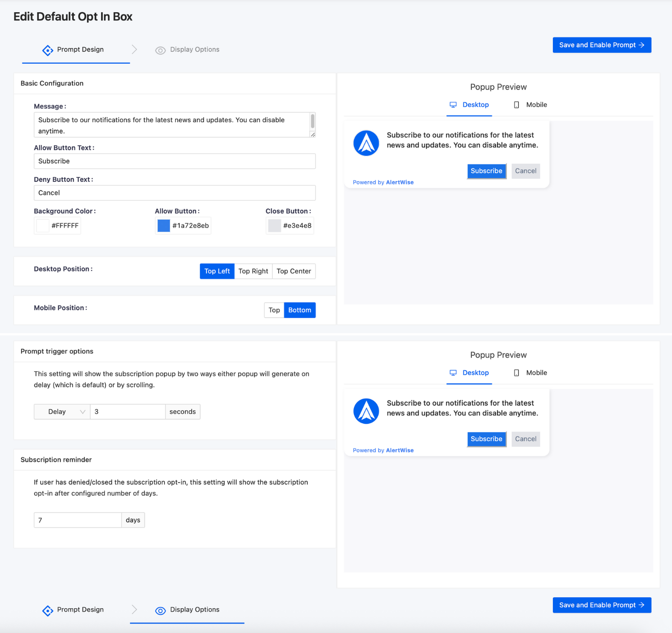
Task: Open the Close Button gray color swatch
Action: pos(275,225)
